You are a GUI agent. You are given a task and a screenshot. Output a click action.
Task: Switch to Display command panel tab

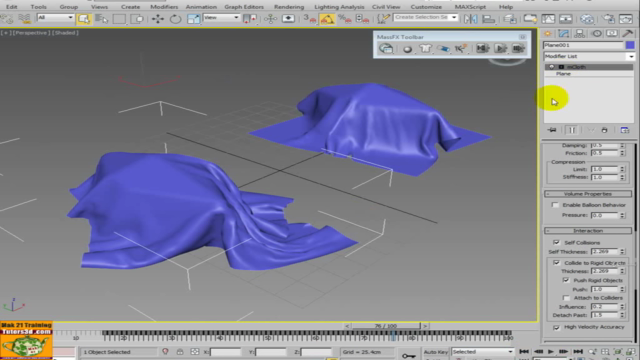(x=612, y=33)
